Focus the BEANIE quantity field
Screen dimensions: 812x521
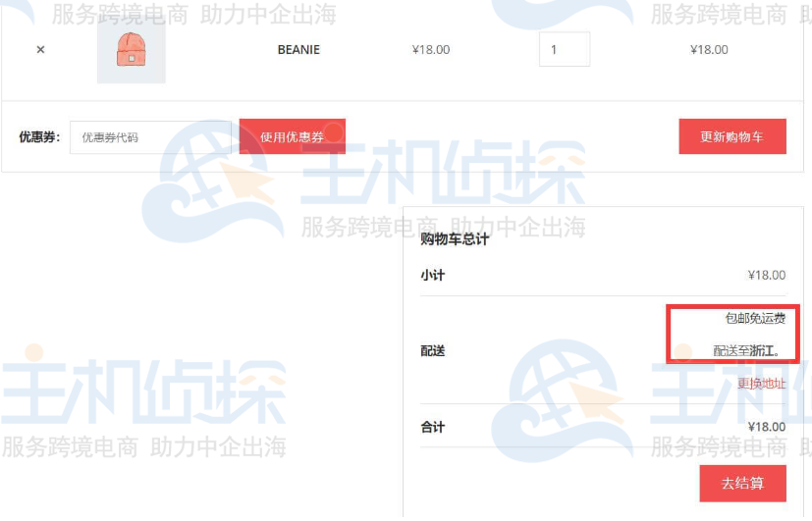click(x=565, y=49)
